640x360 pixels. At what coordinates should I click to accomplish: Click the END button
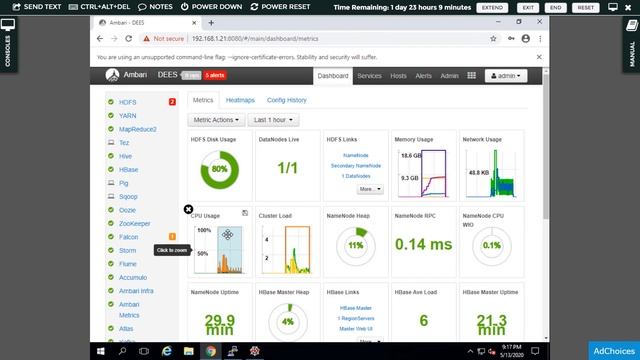556,7
